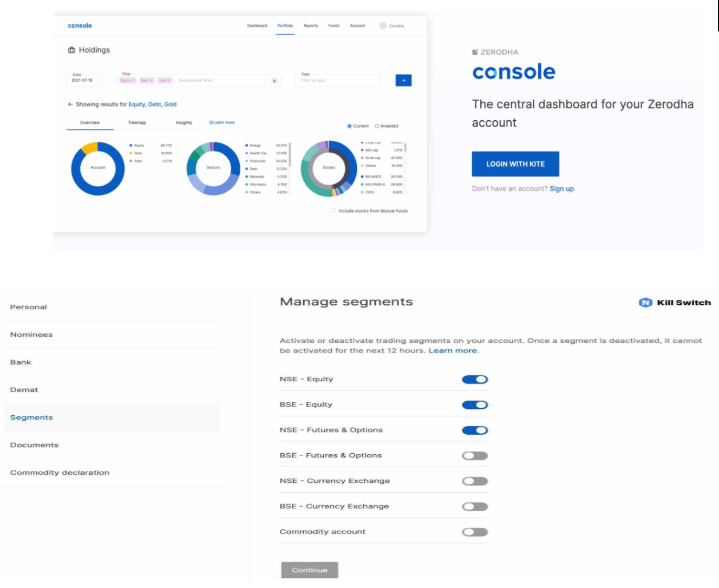
Task: Click the Continue button
Action: [310, 570]
